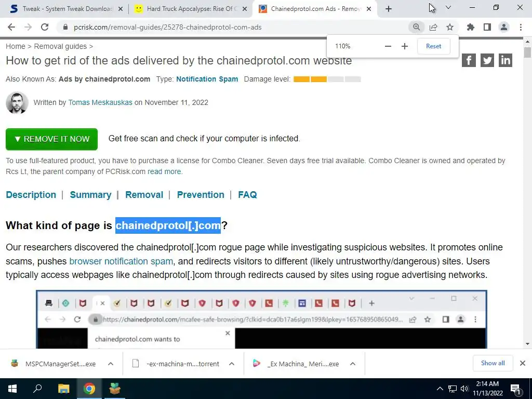Viewport: 532px width, 399px height.
Task: Open the notification center icon
Action: coord(515,389)
